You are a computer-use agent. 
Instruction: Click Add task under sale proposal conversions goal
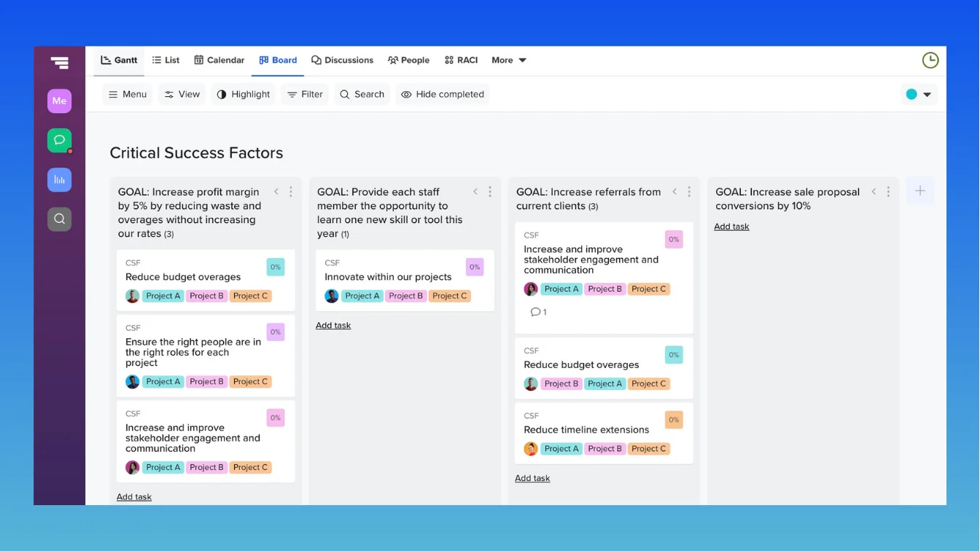(x=731, y=226)
